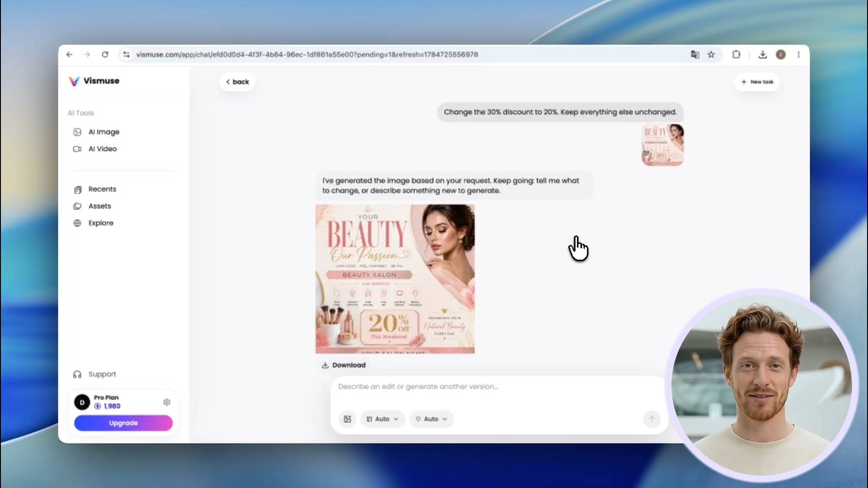This screenshot has width=868, height=488.
Task: Expand the aspect ratio Auto dropdown
Action: click(382, 419)
